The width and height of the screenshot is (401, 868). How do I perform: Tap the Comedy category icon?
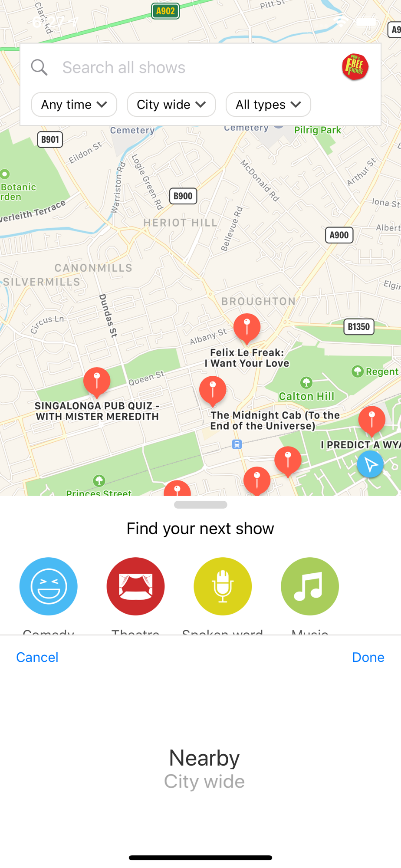[x=49, y=586]
